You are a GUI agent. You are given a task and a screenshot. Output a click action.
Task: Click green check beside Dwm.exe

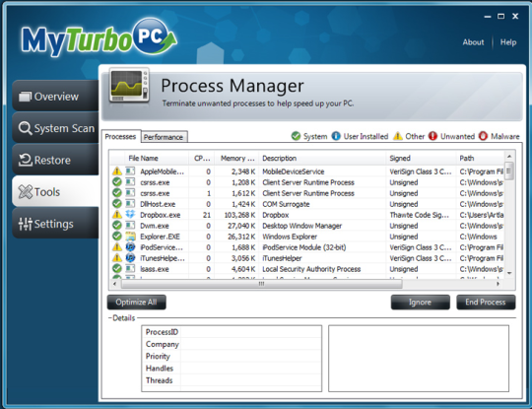[116, 226]
